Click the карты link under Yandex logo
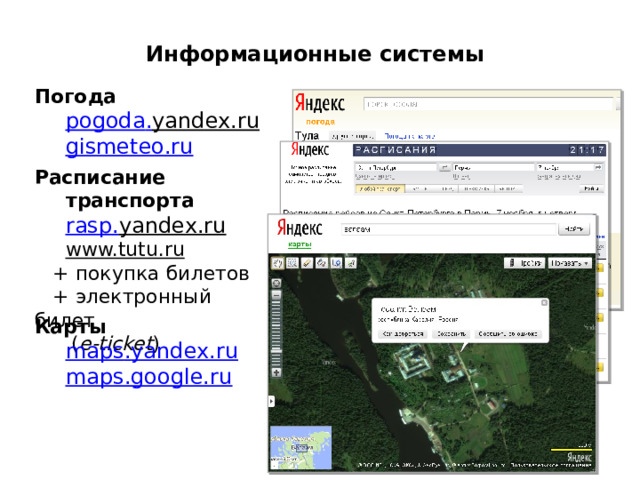The width and height of the screenshot is (640, 480). [x=300, y=244]
